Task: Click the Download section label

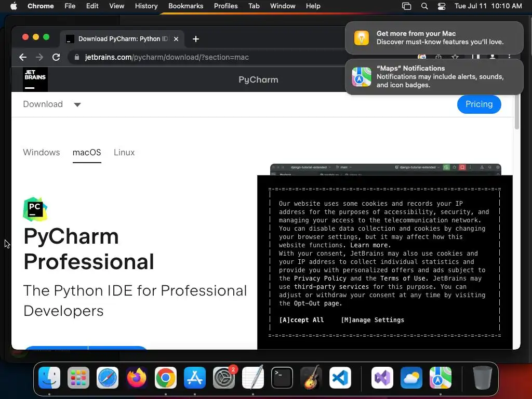Action: (x=43, y=104)
